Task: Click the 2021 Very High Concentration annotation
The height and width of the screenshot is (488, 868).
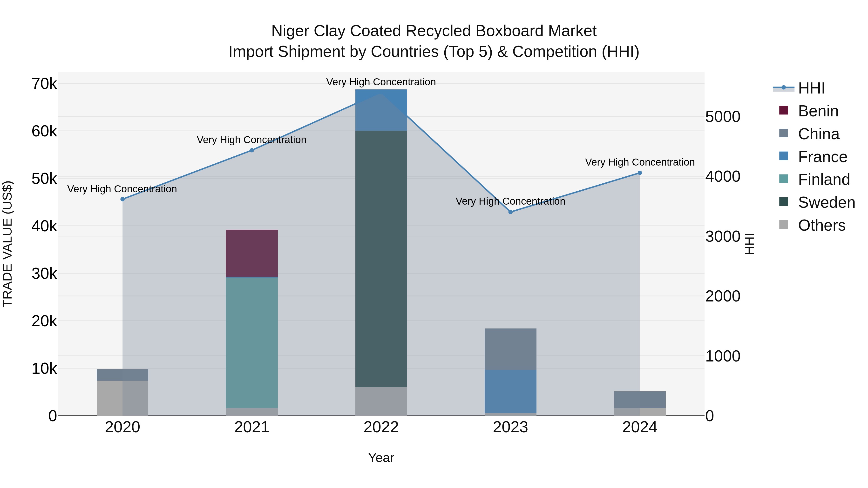Action: (x=252, y=140)
